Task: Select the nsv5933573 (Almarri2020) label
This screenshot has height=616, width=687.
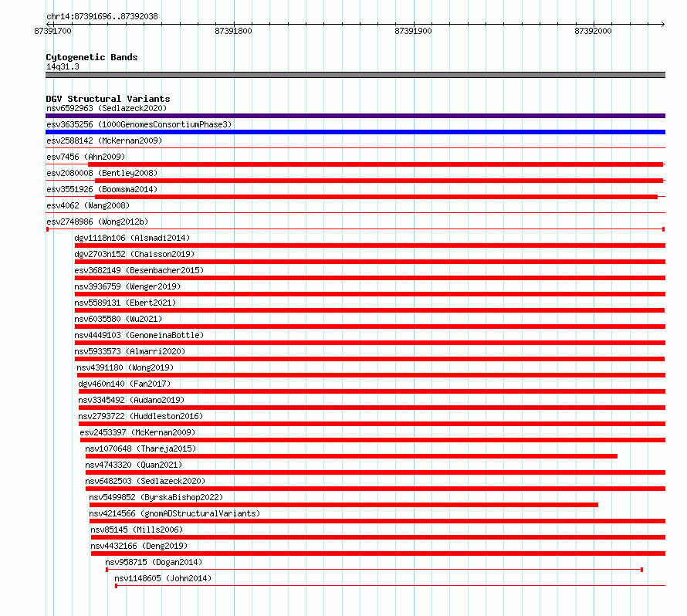Action: (130, 351)
